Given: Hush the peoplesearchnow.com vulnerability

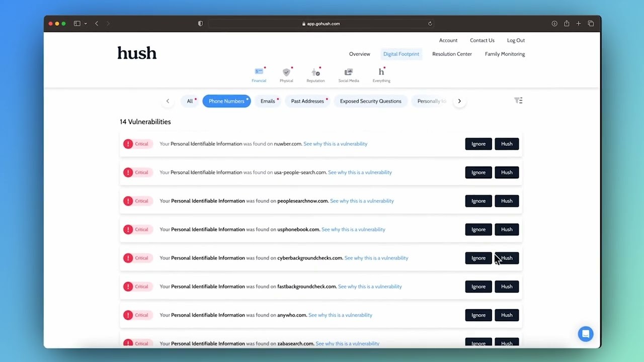Looking at the screenshot, I should pos(507,201).
